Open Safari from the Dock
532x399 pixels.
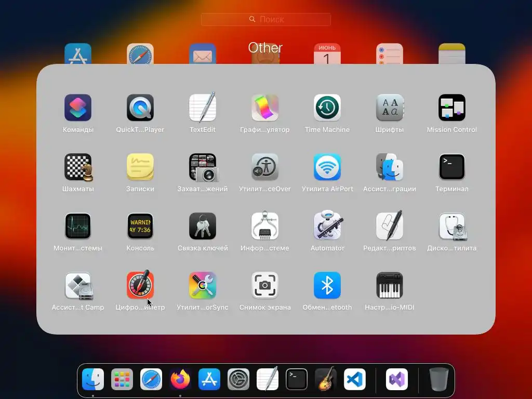pyautogui.click(x=151, y=379)
